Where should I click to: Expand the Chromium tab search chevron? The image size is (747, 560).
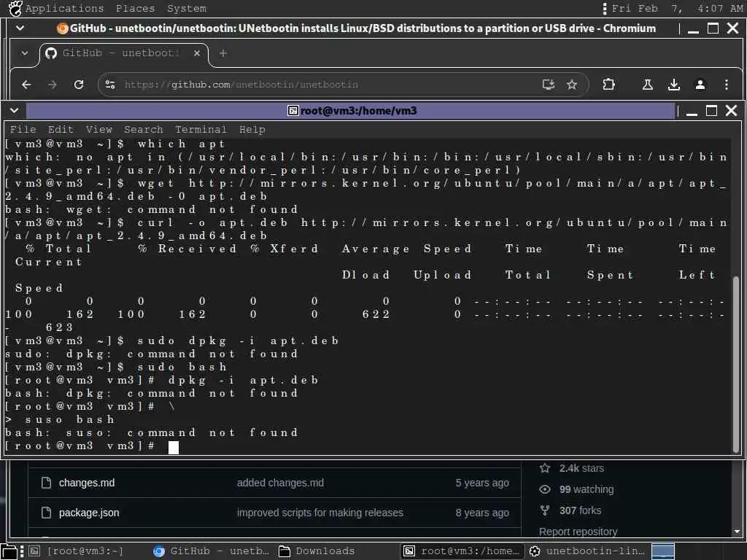click(25, 53)
